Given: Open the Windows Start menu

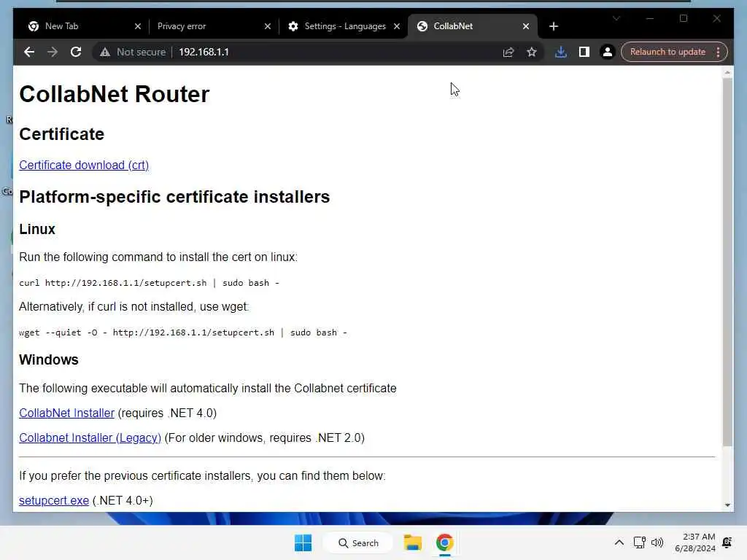Looking at the screenshot, I should (303, 542).
